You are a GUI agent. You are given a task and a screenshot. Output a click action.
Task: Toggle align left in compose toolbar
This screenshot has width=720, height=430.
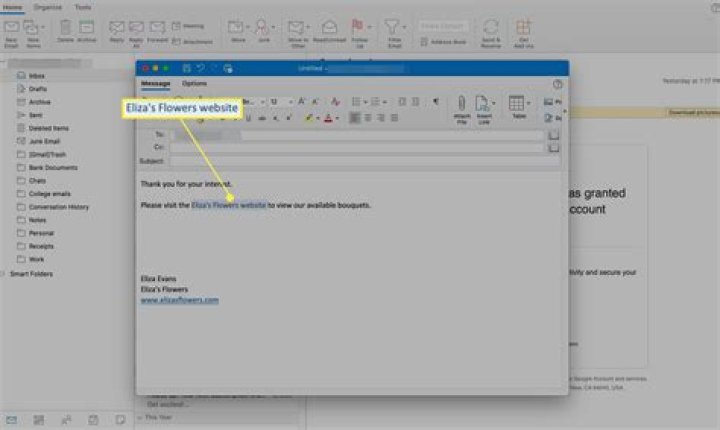(354, 118)
